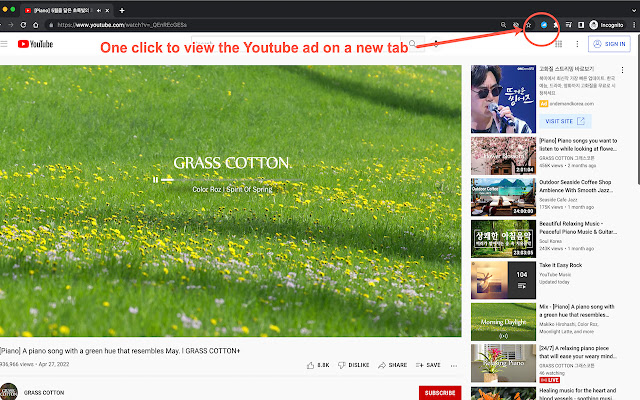This screenshot has width=640, height=400.
Task: Click VISIT SITE on the ad
Action: pyautogui.click(x=565, y=121)
